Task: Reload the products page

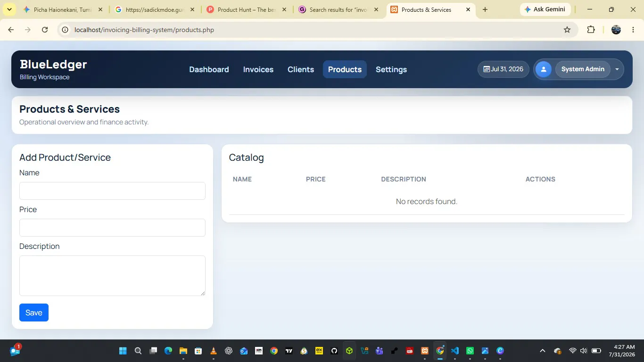Action: coord(45,30)
